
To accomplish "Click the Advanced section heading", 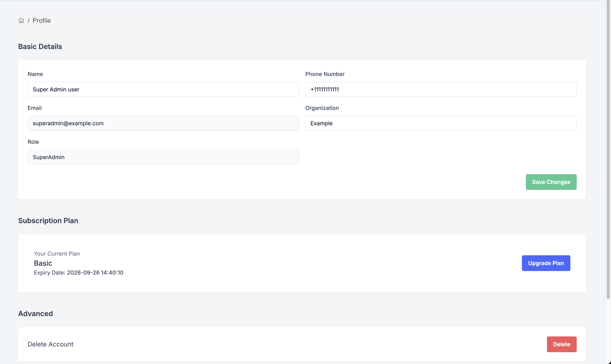I will point(35,313).
